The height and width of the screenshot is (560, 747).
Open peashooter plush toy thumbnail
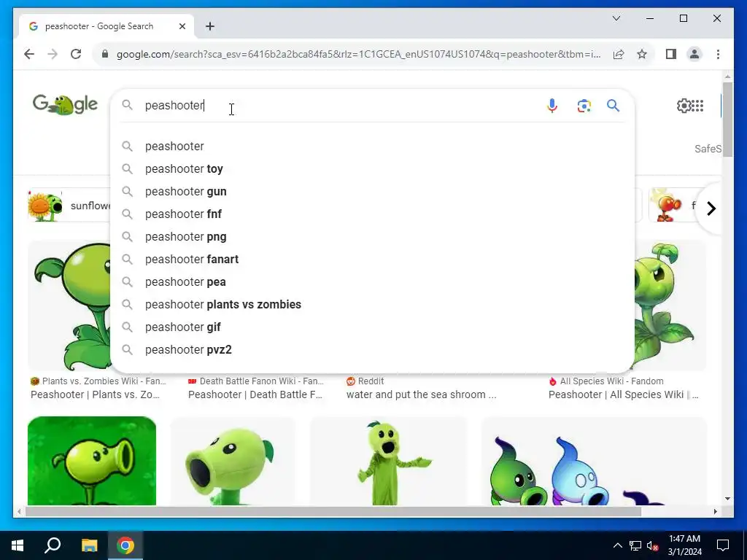[233, 461]
